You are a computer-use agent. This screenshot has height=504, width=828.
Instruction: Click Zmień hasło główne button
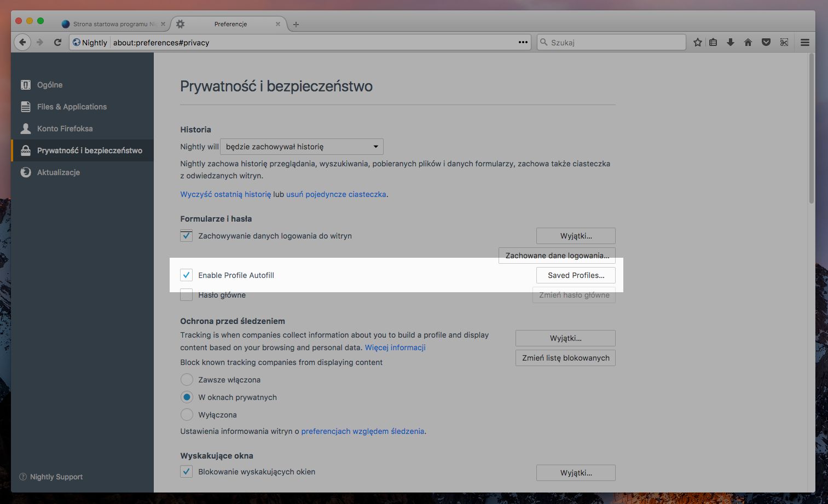coord(574,295)
